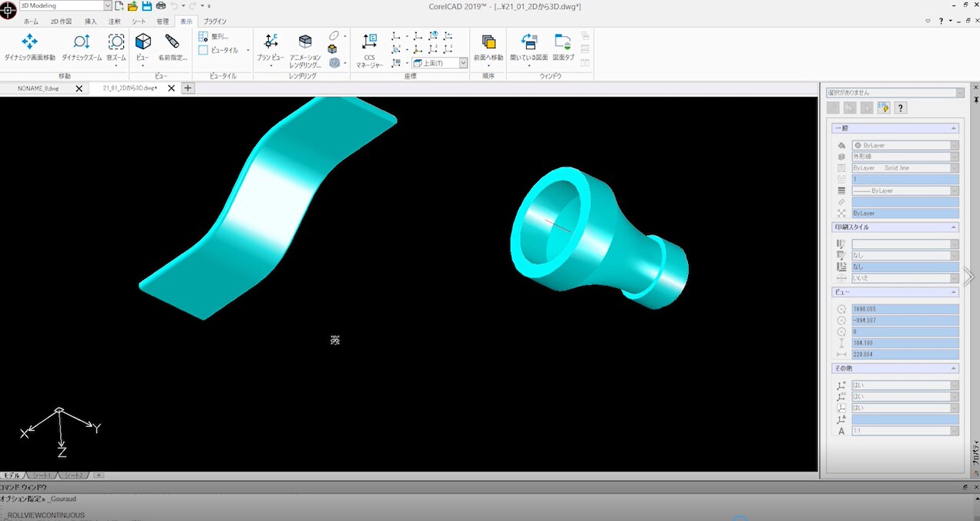Click the ビュータイル checkbox icon
This screenshot has width=980, height=521.
click(x=203, y=50)
